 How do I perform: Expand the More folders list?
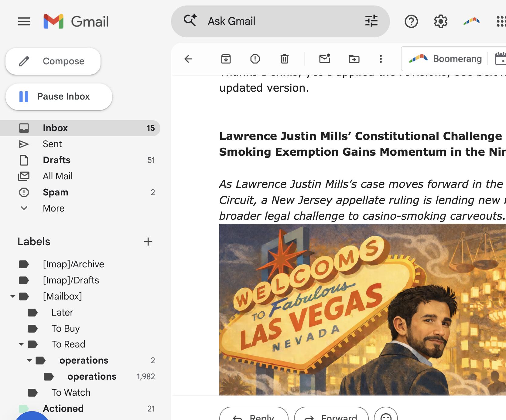[x=53, y=208]
